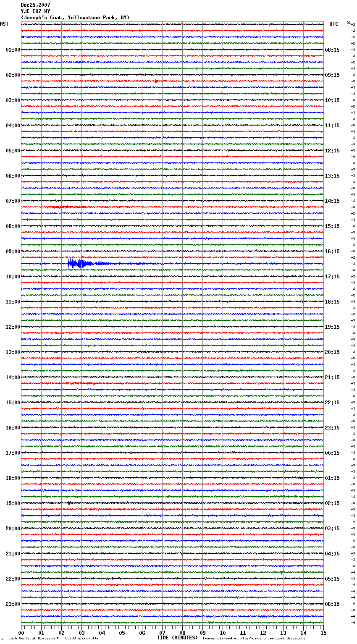Screen dimensions: 357x644
Task: Select the 21:00 MST row label
Action: (13, 554)
